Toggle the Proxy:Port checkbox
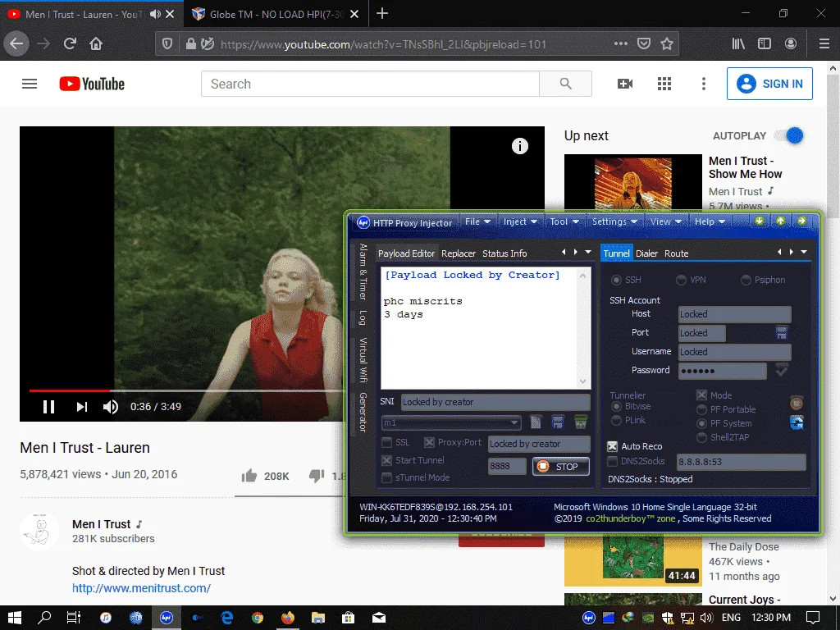 (429, 442)
